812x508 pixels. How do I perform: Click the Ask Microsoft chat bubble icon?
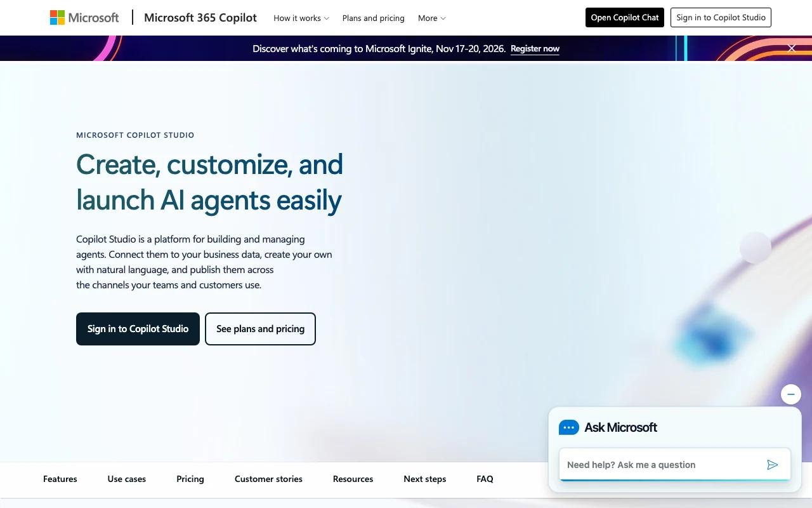(x=569, y=427)
